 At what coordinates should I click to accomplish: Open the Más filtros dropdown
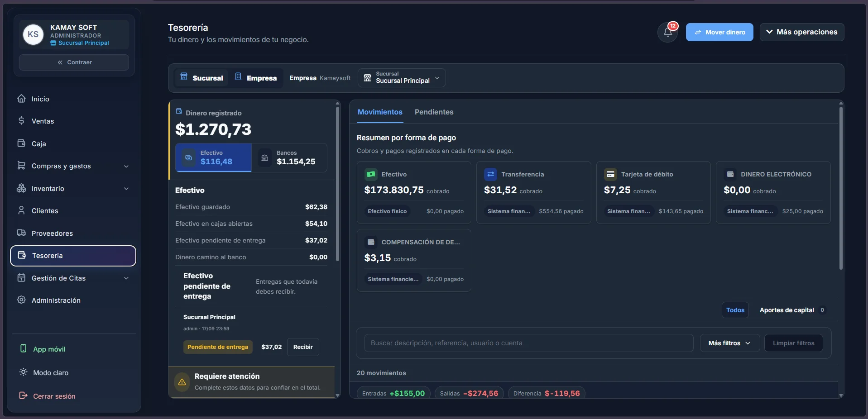click(x=729, y=343)
